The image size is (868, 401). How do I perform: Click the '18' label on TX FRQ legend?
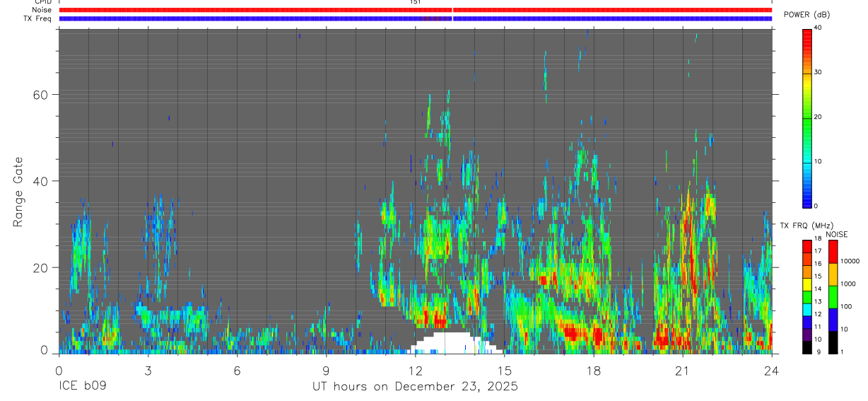(x=817, y=239)
